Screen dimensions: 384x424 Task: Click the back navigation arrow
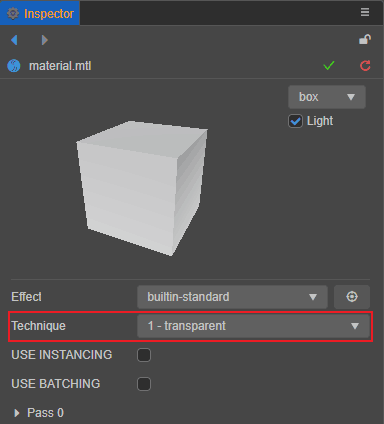tap(14, 40)
